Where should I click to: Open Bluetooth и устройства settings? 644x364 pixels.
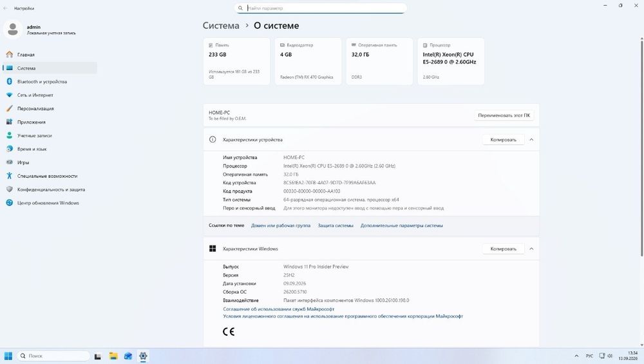point(50,82)
